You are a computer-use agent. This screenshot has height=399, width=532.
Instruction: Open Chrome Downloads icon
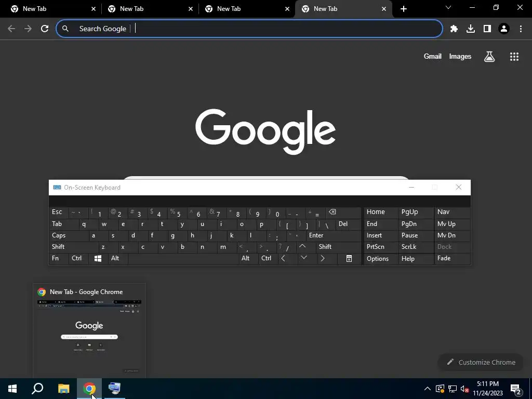click(471, 29)
